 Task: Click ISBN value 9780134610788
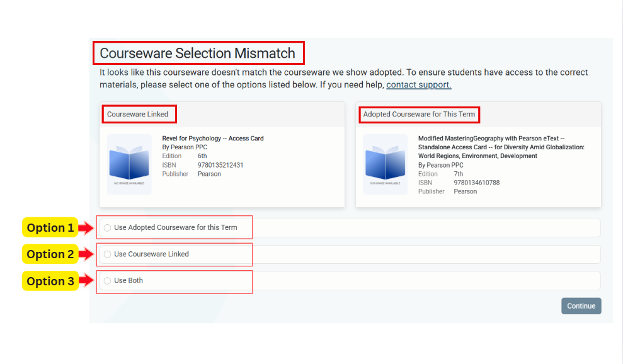coord(477,183)
